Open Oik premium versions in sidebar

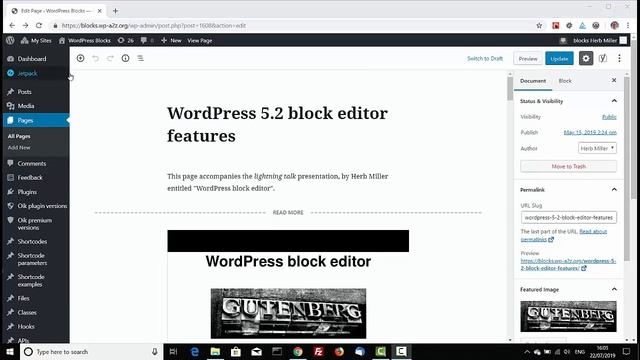coord(35,224)
